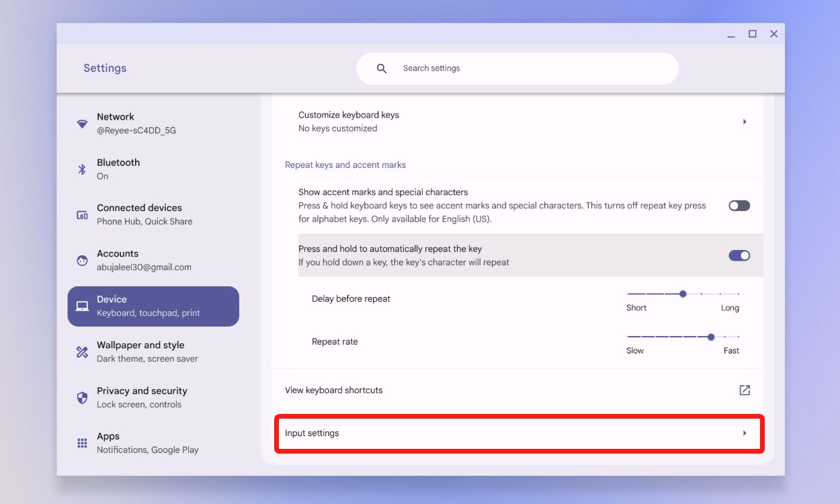The height and width of the screenshot is (504, 840).
Task: Disable press and hold automatic key repeat
Action: [739, 255]
